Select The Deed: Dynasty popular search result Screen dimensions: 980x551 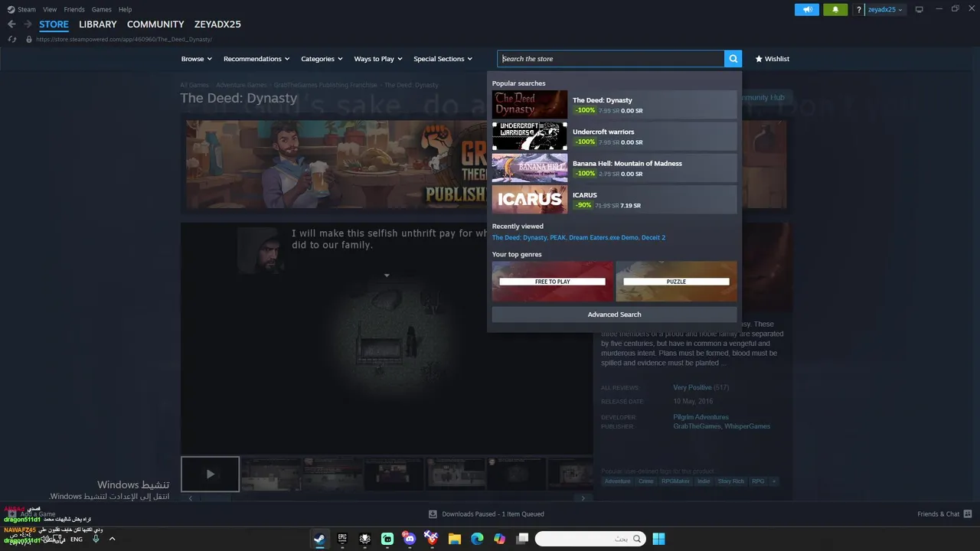(x=614, y=105)
